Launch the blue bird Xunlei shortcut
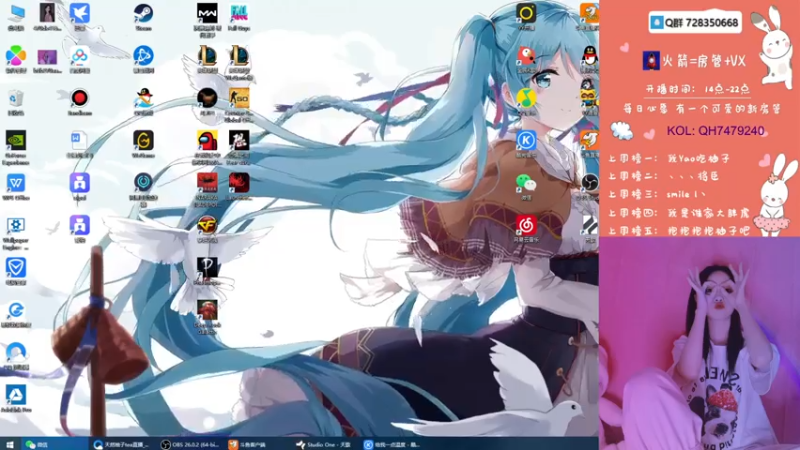800x450 pixels. pyautogui.click(x=80, y=14)
